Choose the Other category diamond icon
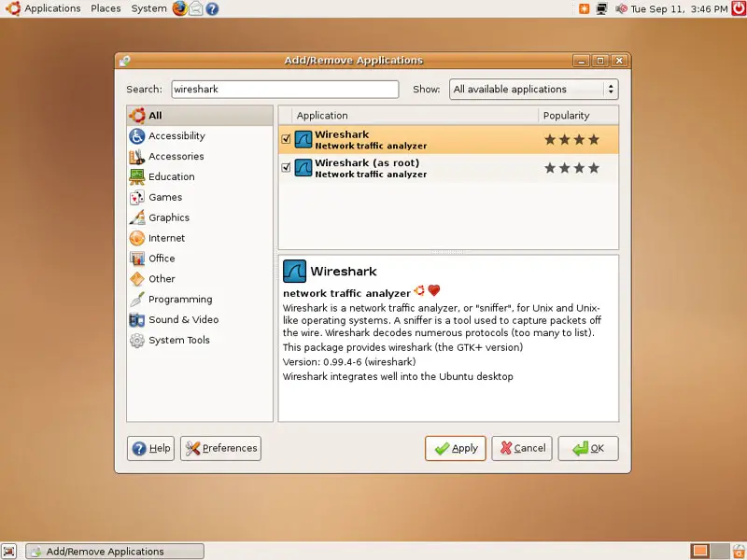This screenshot has width=747, height=560. click(x=137, y=279)
